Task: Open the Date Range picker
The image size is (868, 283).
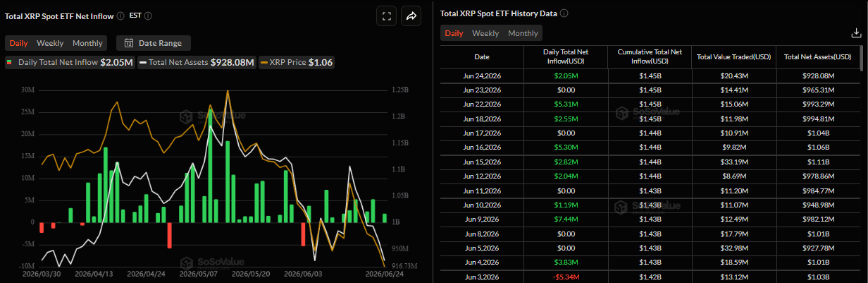Action: click(x=153, y=43)
